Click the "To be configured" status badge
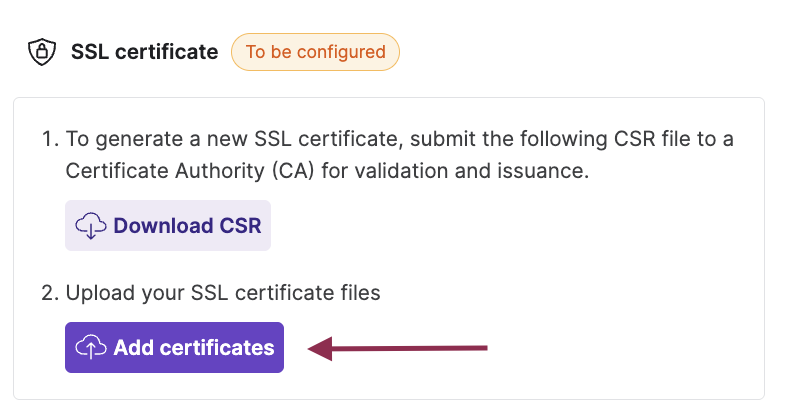Screen dimensions: 786x416 315,52
